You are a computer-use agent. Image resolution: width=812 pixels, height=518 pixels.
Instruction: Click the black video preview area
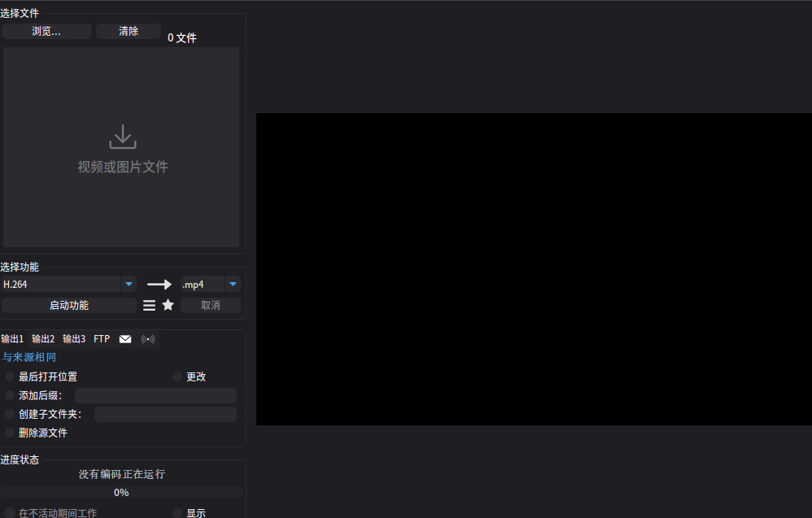pos(534,269)
